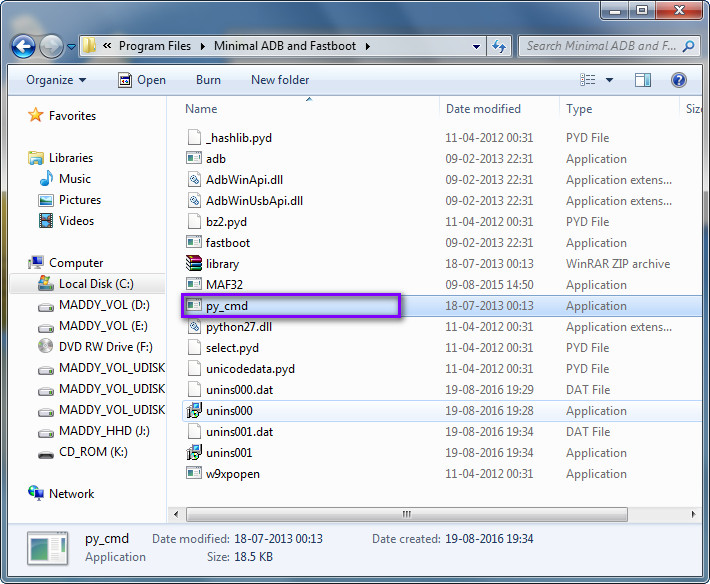The image size is (710, 584).
Task: Select the MAF32 application icon
Action: pos(194,284)
